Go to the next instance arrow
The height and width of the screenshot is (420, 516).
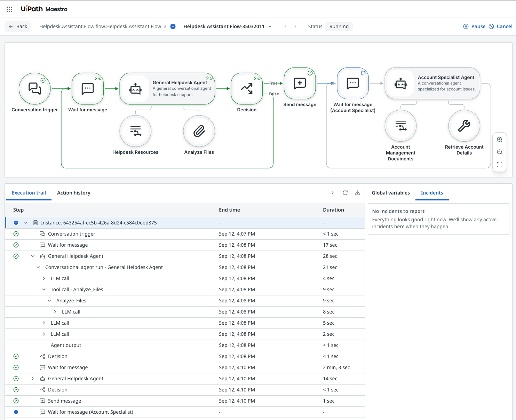pyautogui.click(x=295, y=26)
